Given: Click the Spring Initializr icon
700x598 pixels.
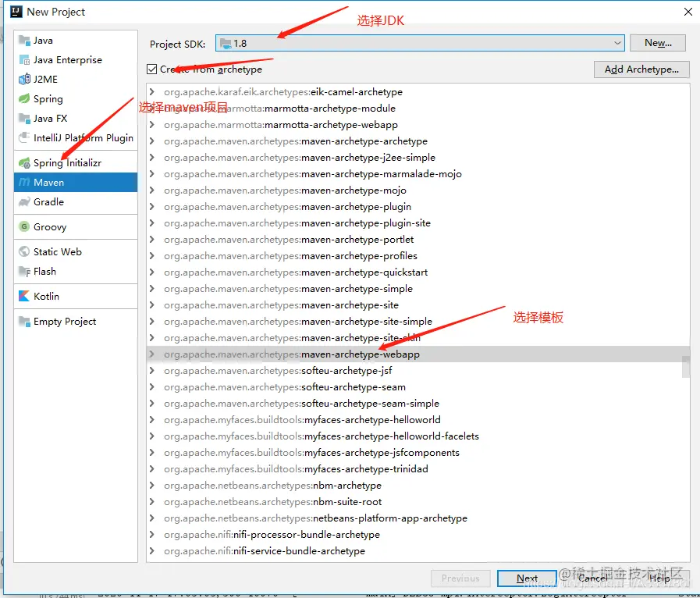Looking at the screenshot, I should pyautogui.click(x=24, y=163).
